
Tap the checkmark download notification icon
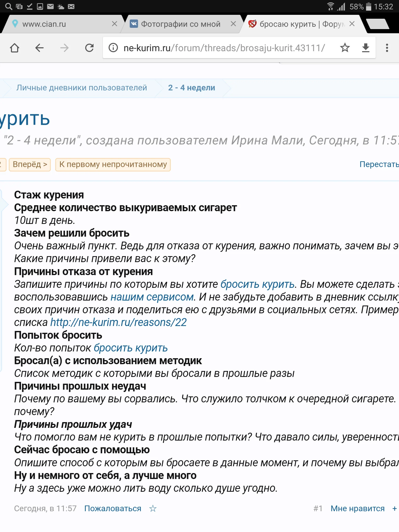[x=30, y=6]
